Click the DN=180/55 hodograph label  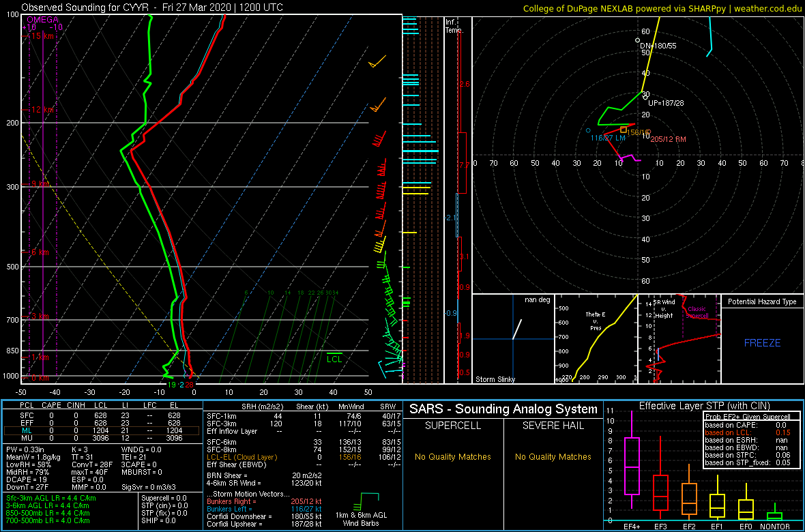coord(658,46)
